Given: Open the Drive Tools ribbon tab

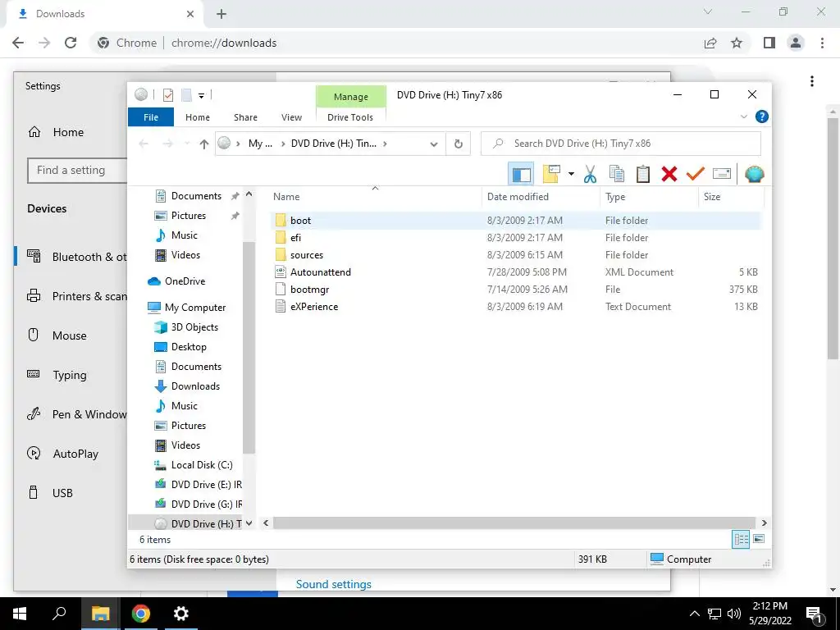Looking at the screenshot, I should tap(349, 116).
